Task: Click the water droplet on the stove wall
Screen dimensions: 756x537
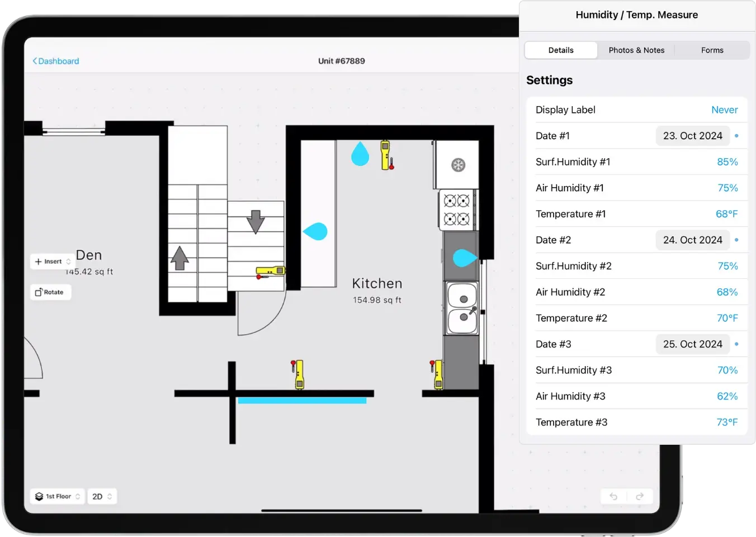Action: click(x=464, y=258)
